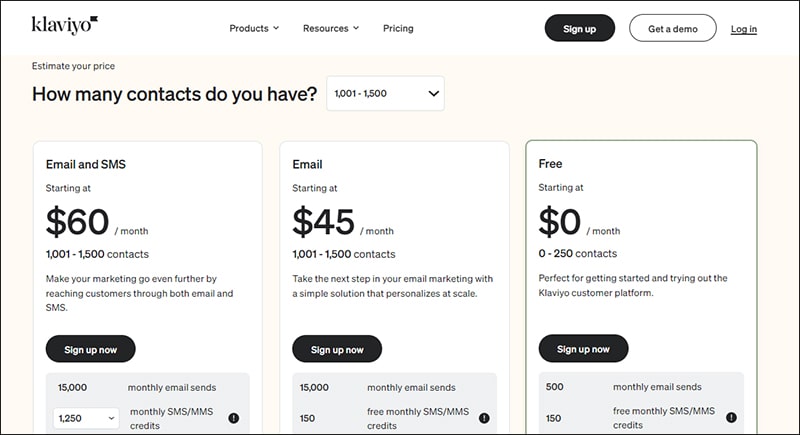The width and height of the screenshot is (800, 435).
Task: Click the chevron next to Products
Action: (x=276, y=28)
